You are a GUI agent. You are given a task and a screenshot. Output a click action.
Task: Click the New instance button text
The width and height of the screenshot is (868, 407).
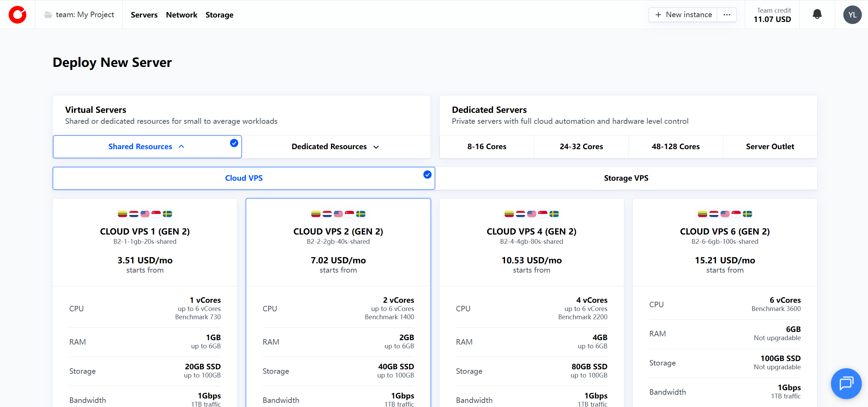(689, 15)
